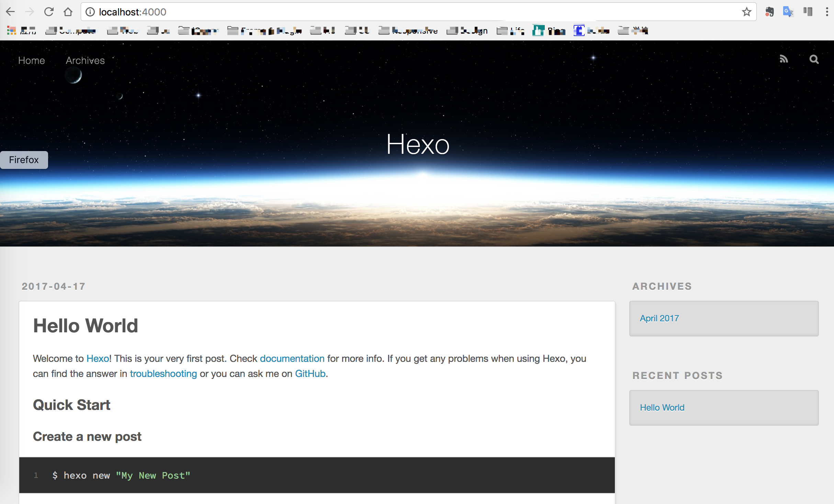
Task: Follow the documentation link in post
Action: pos(292,358)
